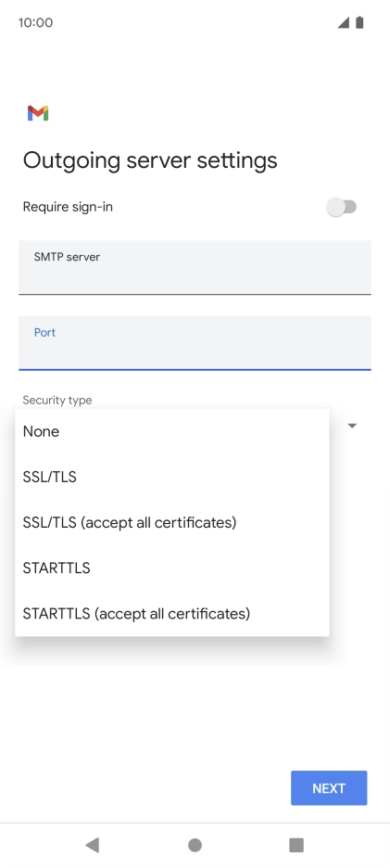Tap the cellular signal icon
The image size is (390, 868).
click(x=344, y=22)
